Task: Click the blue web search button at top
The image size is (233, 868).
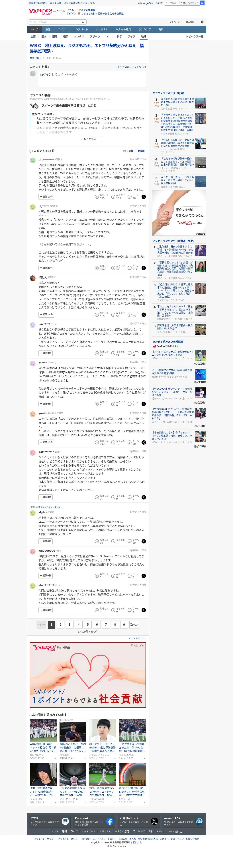Action: point(202,3)
